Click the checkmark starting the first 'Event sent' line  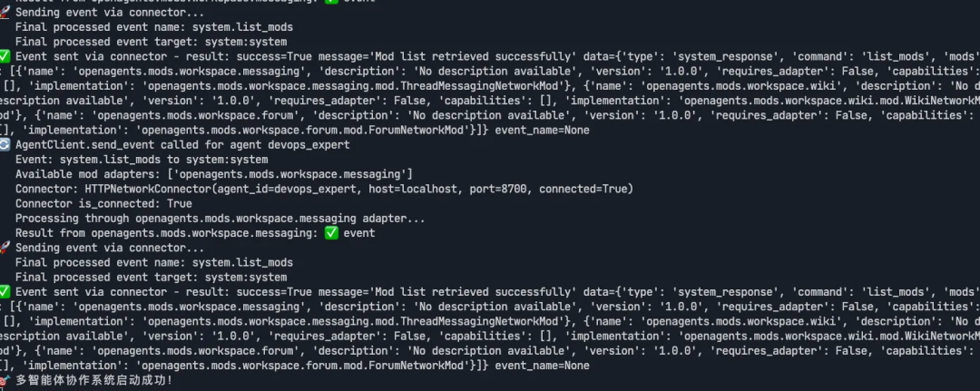(5, 56)
